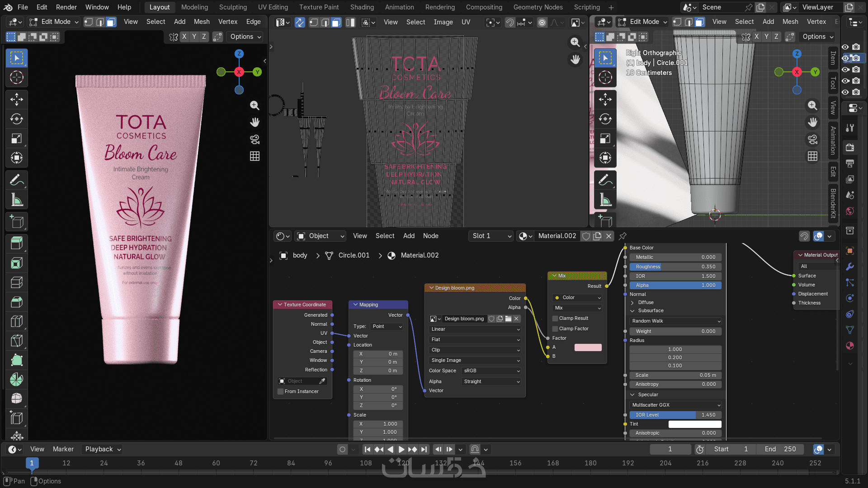Click Marker in timeline header
The image size is (868, 488).
pyautogui.click(x=63, y=450)
